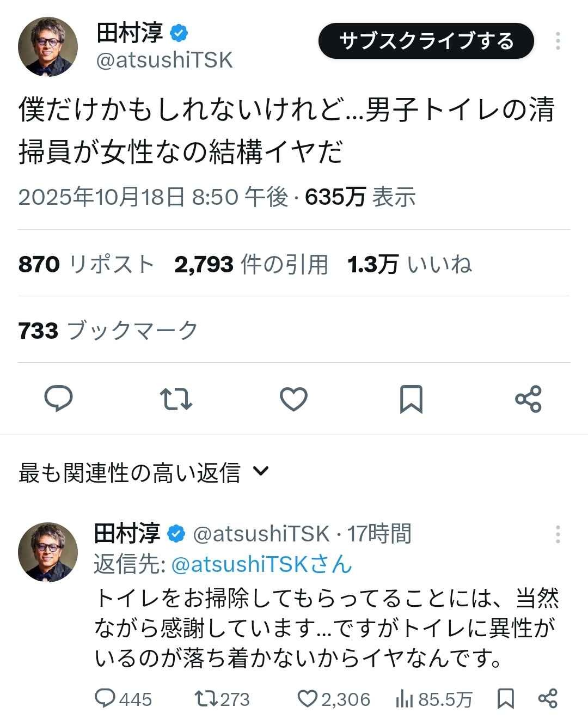Bookmark the reply tweet
This screenshot has width=588, height=725.
(x=506, y=698)
